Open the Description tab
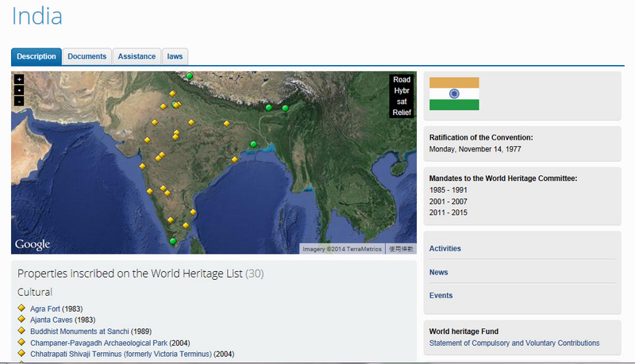The image size is (635, 364). [x=37, y=56]
